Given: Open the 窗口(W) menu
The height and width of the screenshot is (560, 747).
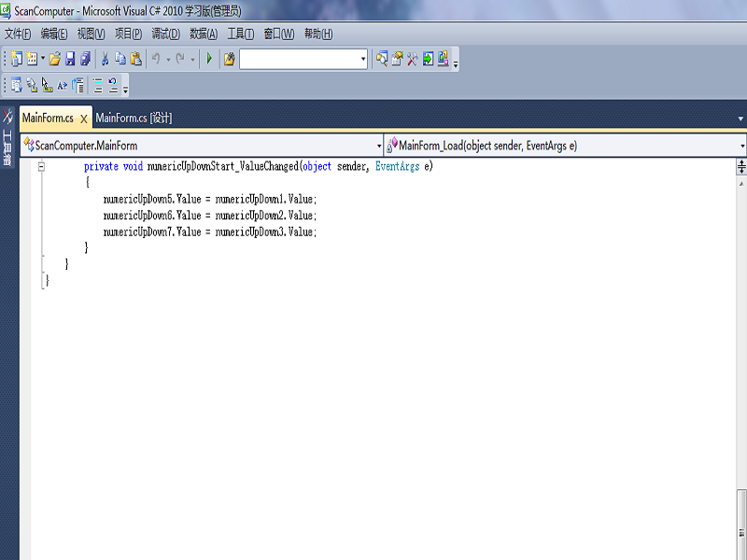Looking at the screenshot, I should pyautogui.click(x=278, y=34).
